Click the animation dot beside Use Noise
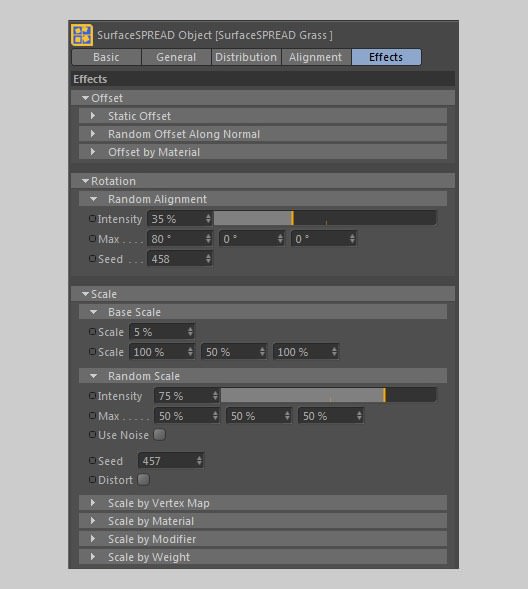 [92, 435]
